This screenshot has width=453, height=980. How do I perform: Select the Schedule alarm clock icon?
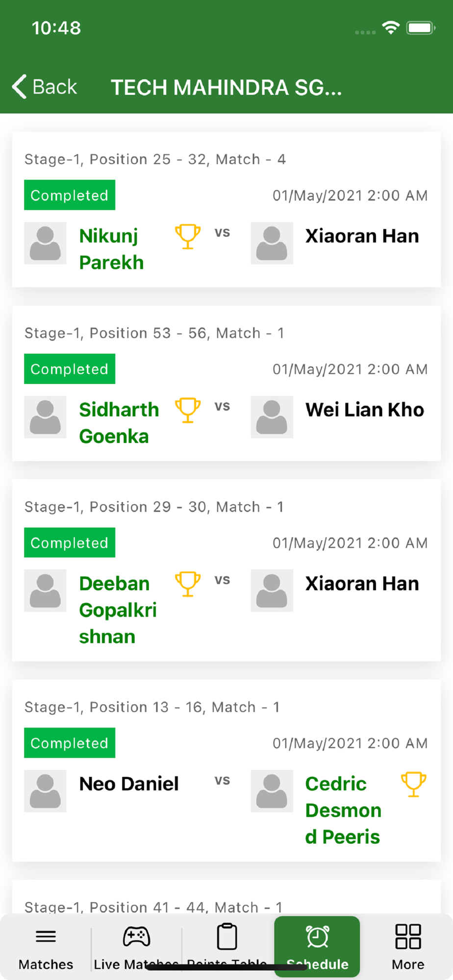coord(317,936)
